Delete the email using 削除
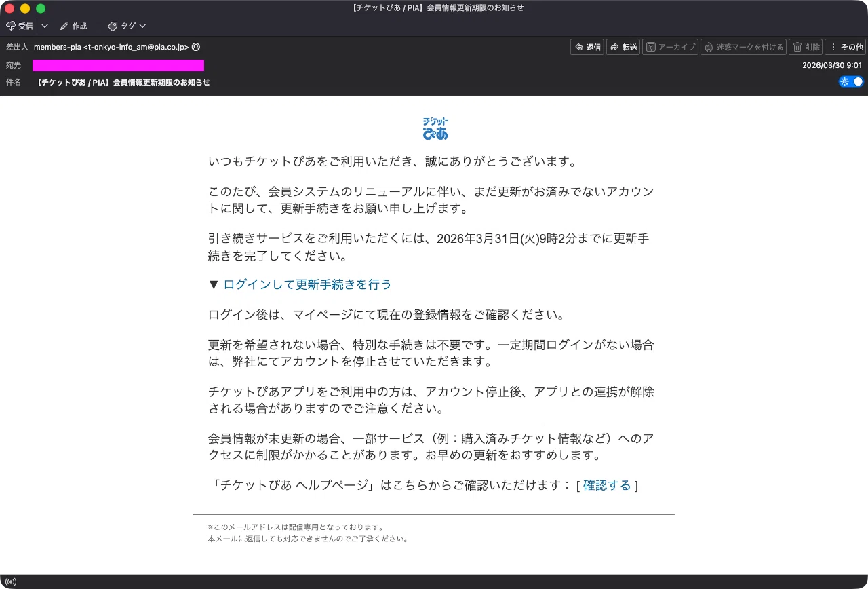 coord(806,47)
